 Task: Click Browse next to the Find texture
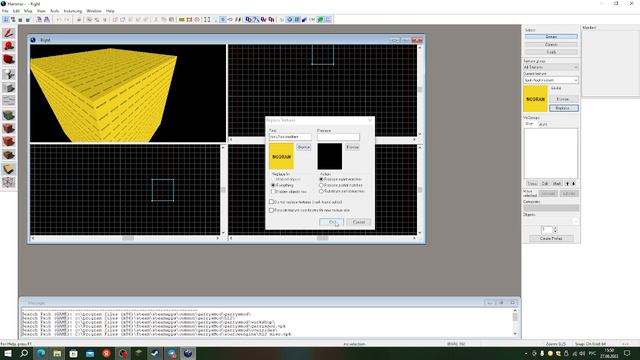pyautogui.click(x=303, y=147)
